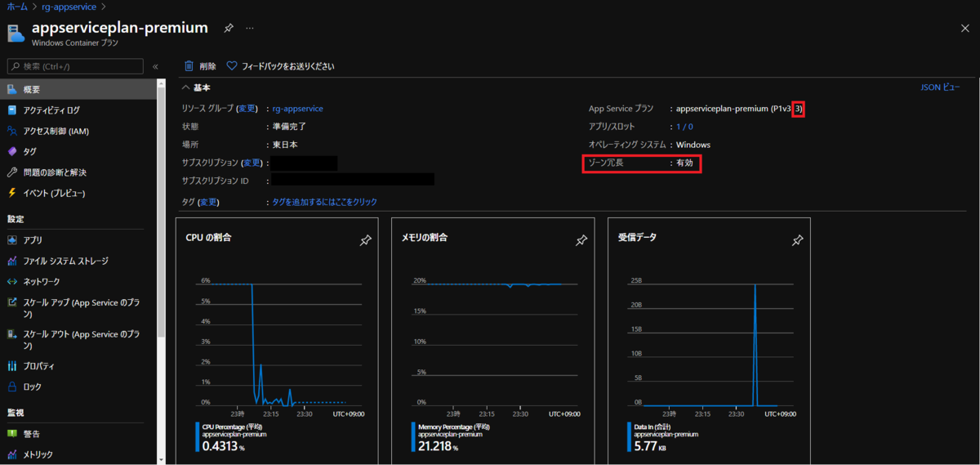Collapse the 基本 essentials section
The image size is (980, 465).
point(185,87)
